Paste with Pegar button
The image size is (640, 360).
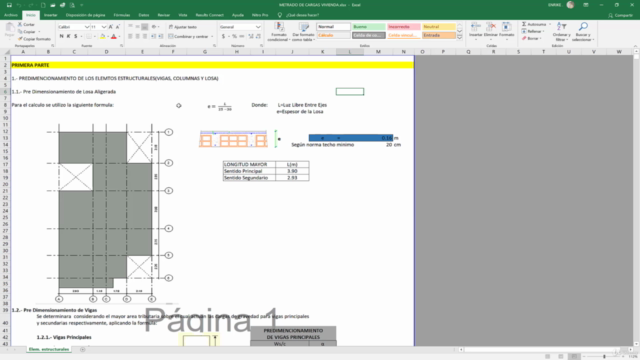[x=9, y=31]
